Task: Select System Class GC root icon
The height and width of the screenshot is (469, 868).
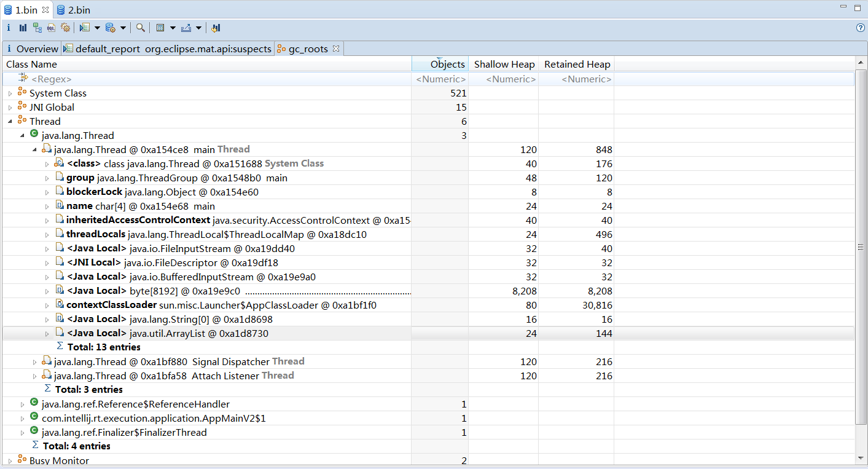Action: coord(22,92)
